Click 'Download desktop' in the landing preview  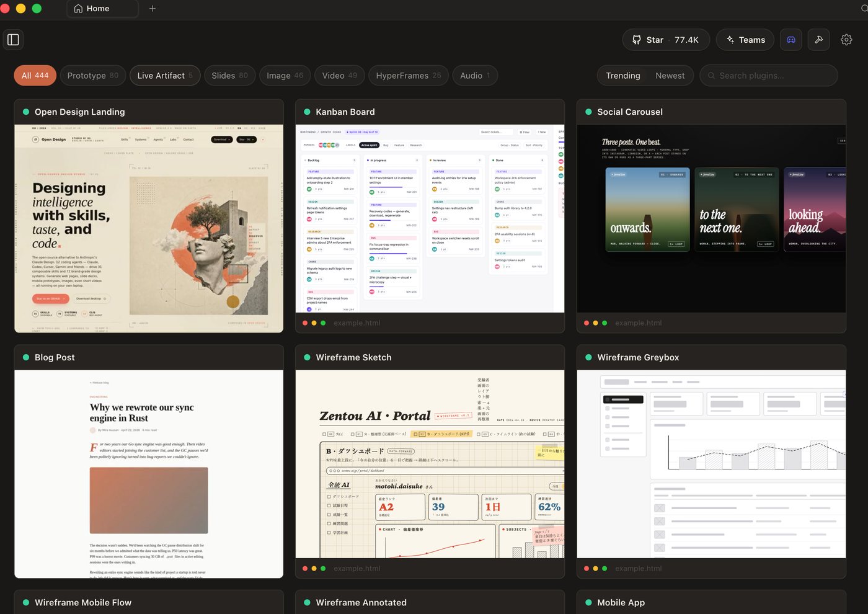coord(91,298)
